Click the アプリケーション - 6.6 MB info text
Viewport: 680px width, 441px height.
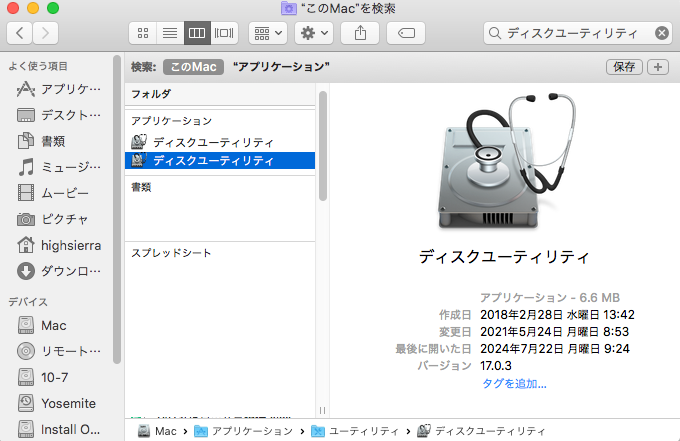tap(550, 298)
